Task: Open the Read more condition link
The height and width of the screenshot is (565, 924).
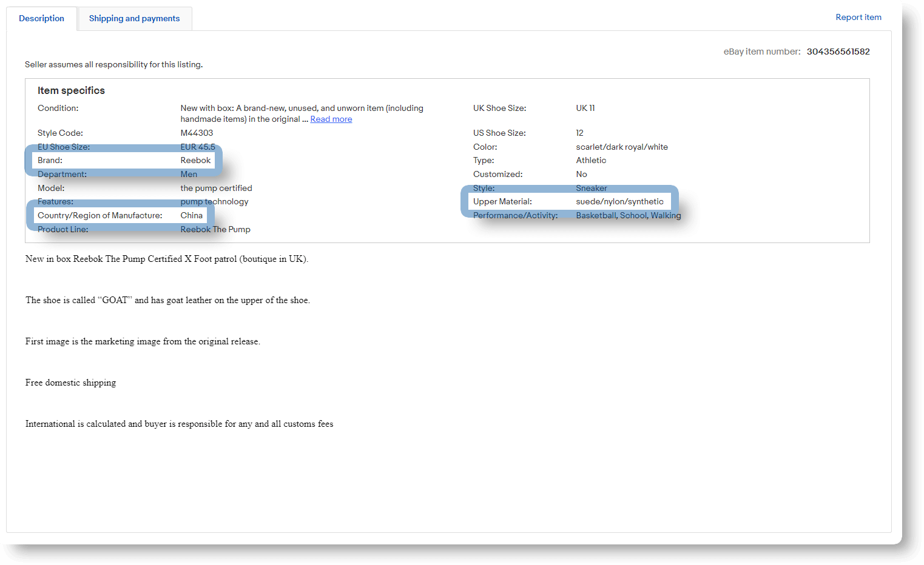Action: pos(331,119)
